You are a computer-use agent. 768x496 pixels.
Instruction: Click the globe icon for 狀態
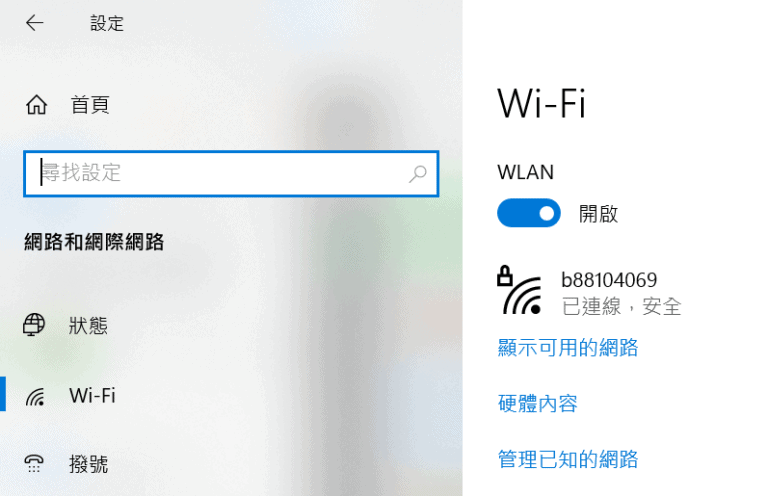tap(34, 325)
